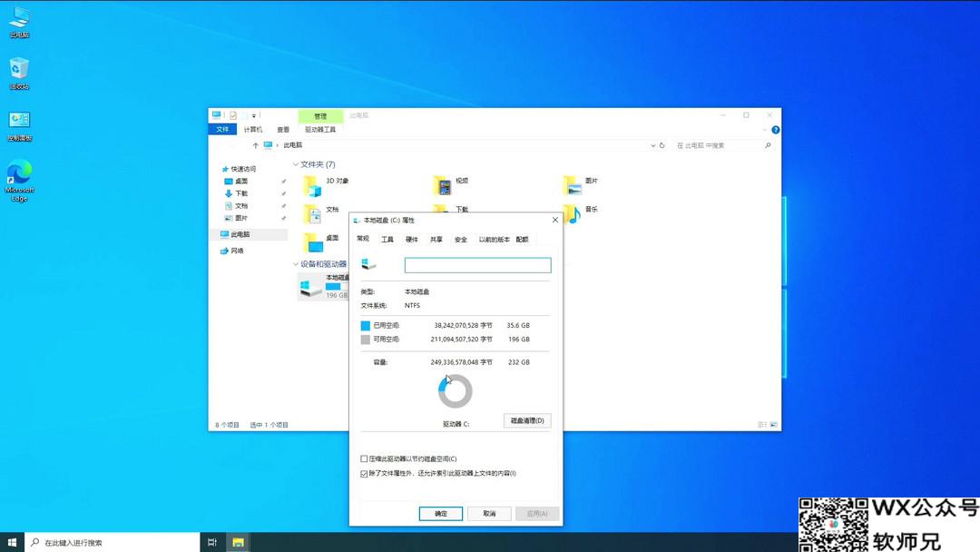Open the Recycle Bin desktop icon
Viewport: 980px width, 552px height.
coord(19,74)
